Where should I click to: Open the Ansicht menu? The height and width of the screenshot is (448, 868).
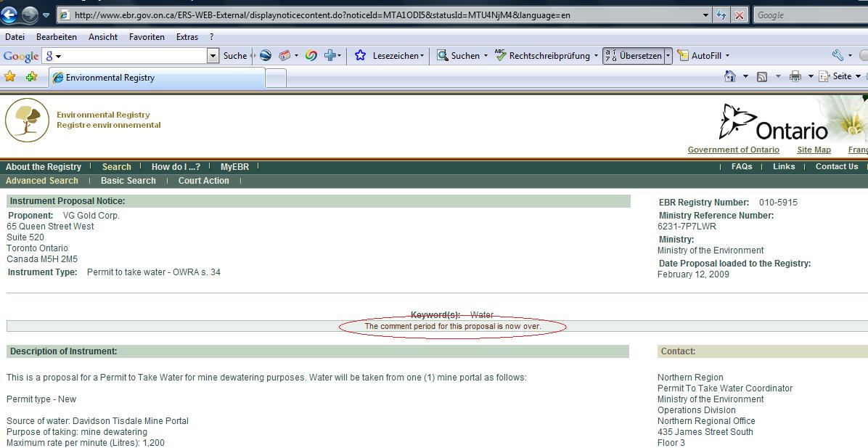click(103, 37)
